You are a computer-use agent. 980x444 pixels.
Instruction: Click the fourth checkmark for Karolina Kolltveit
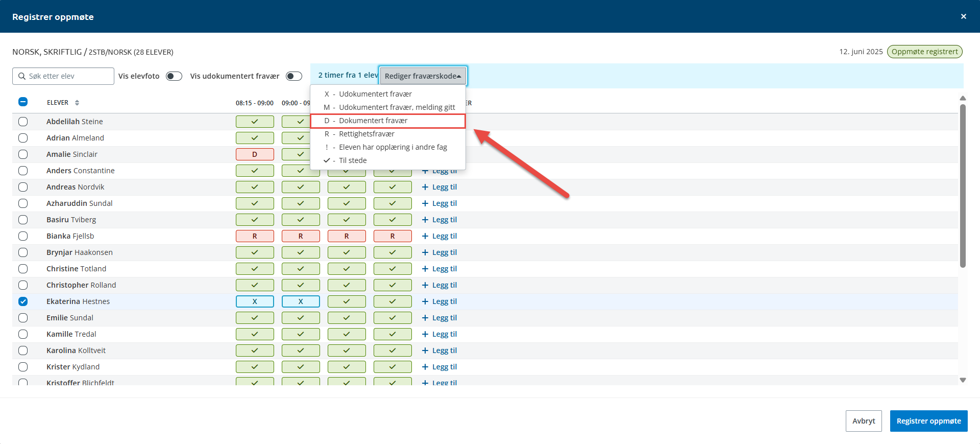tap(393, 350)
